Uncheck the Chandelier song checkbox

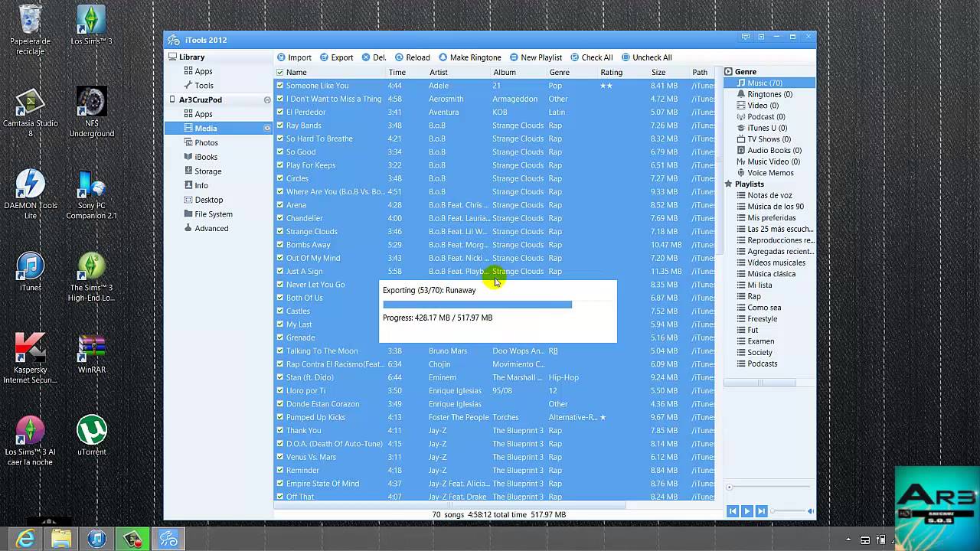pyautogui.click(x=279, y=218)
